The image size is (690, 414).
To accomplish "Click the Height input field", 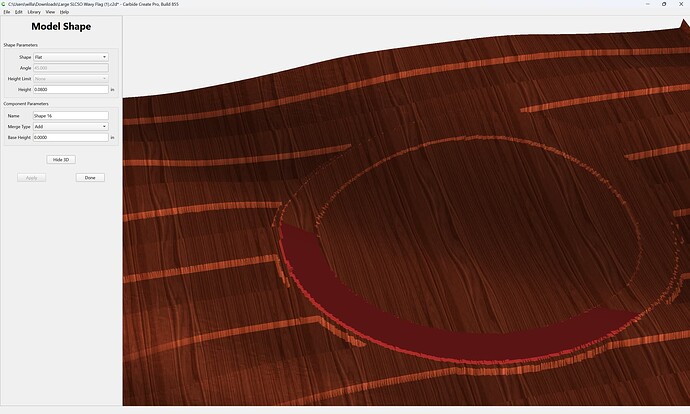I will pos(71,89).
